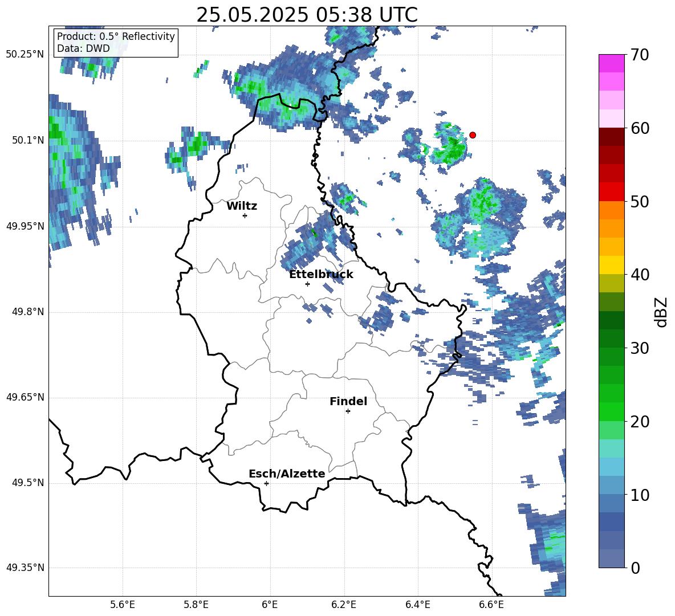Click the 50.25°N latitude label
Viewport: 675px width, 616px height.
pos(25,55)
